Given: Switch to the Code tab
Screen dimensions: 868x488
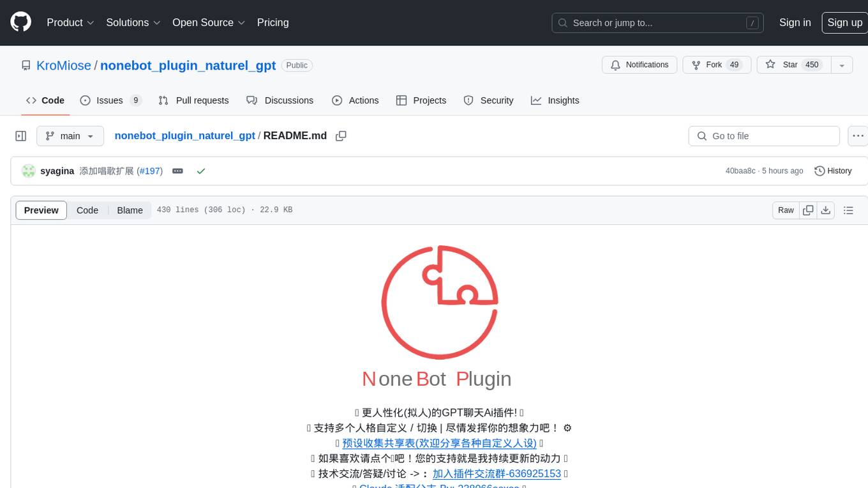Looking at the screenshot, I should (x=45, y=100).
